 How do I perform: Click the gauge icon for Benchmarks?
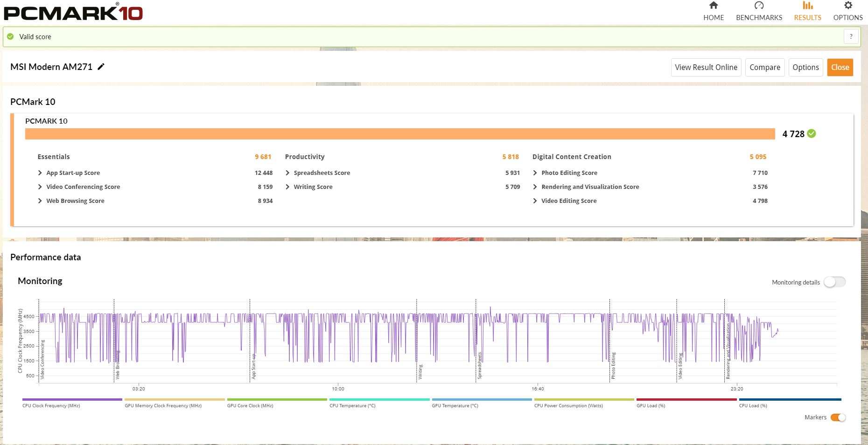759,6
